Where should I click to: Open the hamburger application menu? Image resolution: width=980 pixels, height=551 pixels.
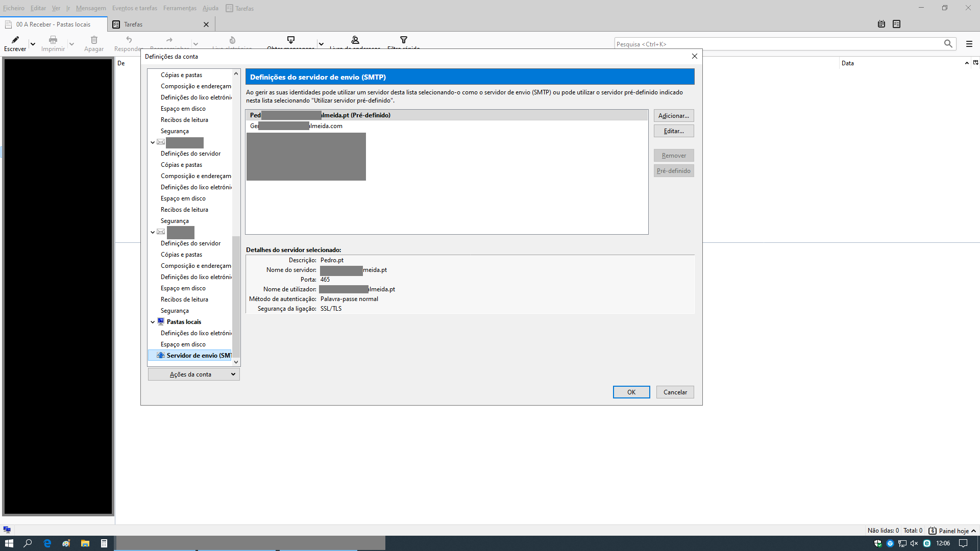(x=969, y=44)
